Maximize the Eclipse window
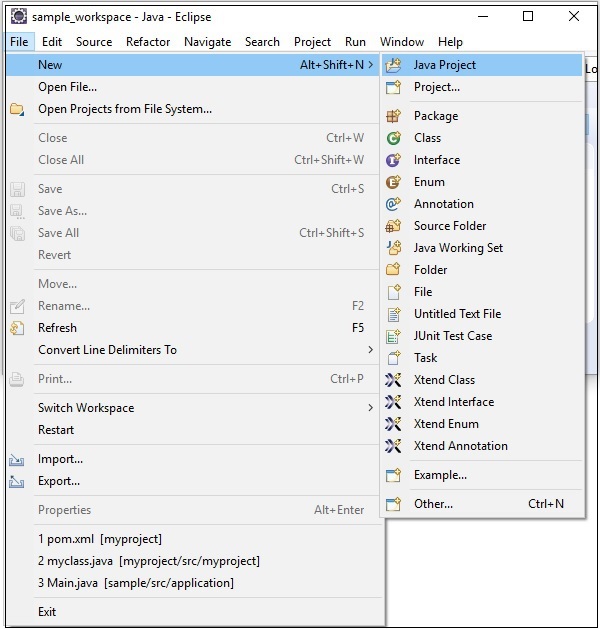 (x=528, y=16)
